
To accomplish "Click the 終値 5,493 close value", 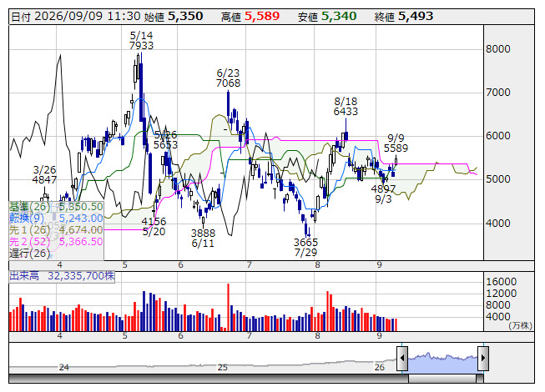I will [x=404, y=17].
